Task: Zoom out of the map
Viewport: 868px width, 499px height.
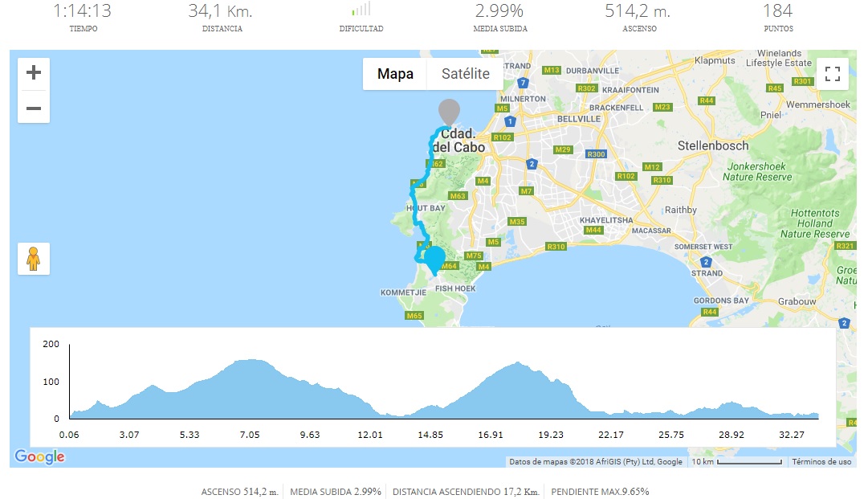Action: click(x=34, y=108)
